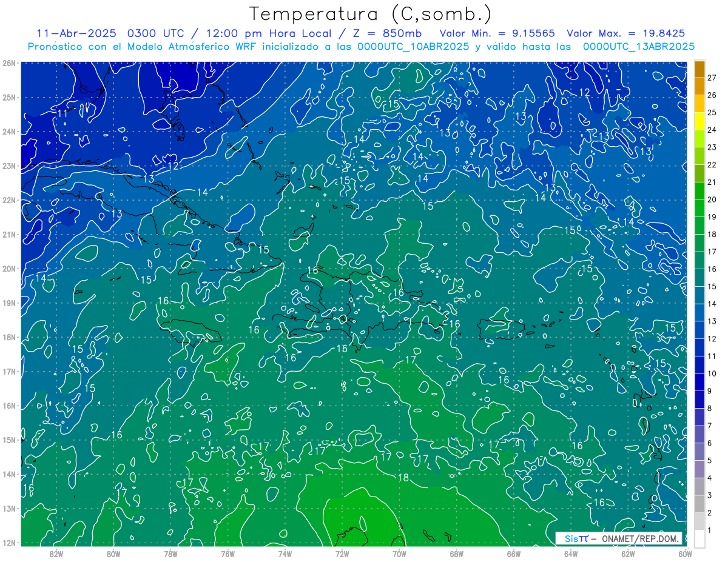
Task: Click the legend value '19'
Action: [x=712, y=217]
